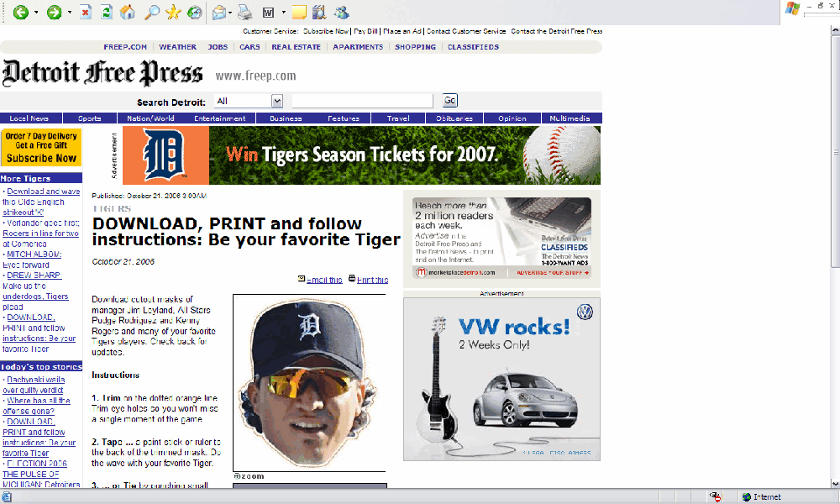The image size is (840, 504).
Task: Click the zoom link under the mask photo
Action: tap(249, 476)
